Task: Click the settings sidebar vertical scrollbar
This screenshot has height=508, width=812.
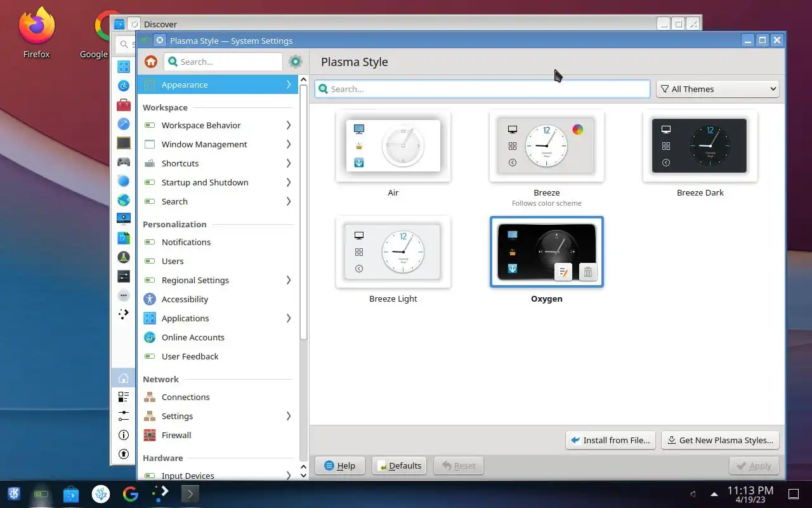Action: [303, 213]
